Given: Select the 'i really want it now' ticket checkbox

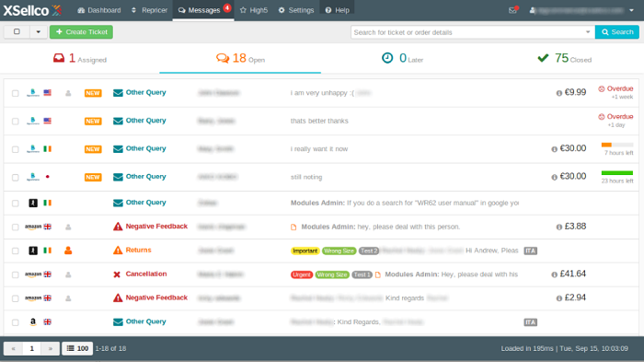Looking at the screenshot, I should coord(16,149).
